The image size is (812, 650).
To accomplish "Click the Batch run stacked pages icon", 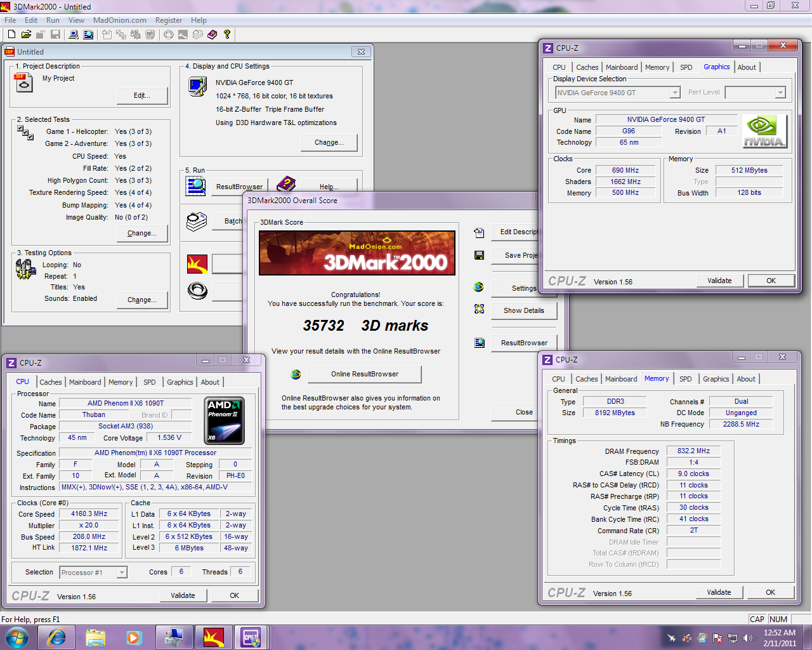I will click(197, 222).
